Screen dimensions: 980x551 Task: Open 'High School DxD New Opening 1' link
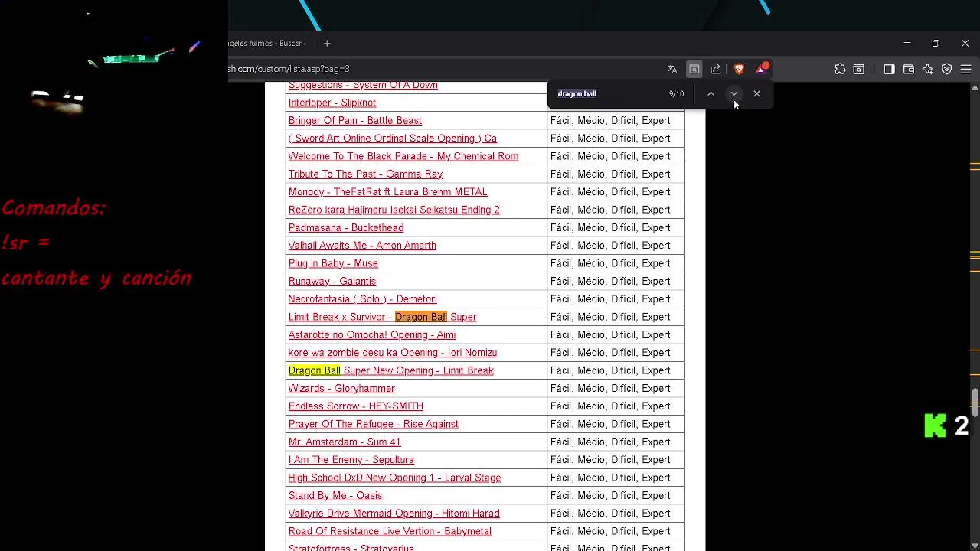(x=394, y=478)
